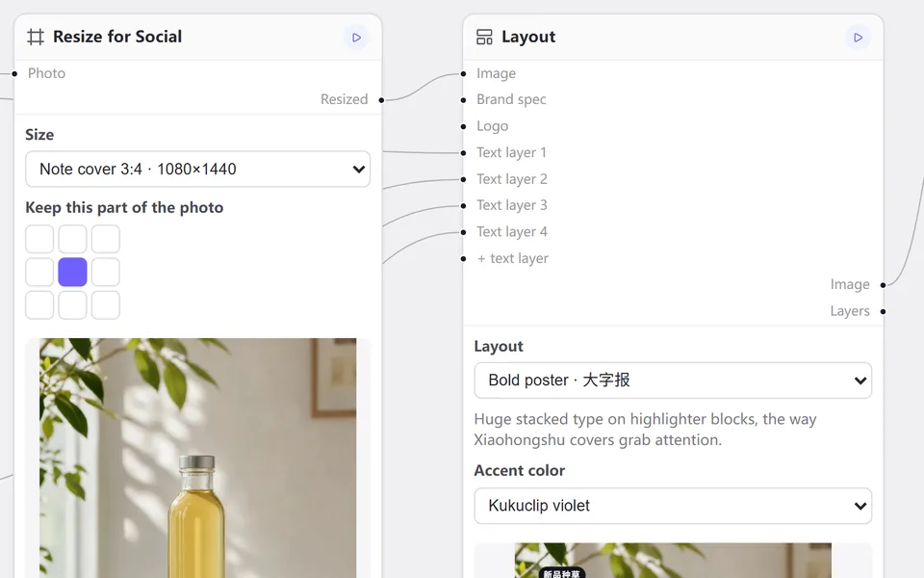Click the Logo input port
Screen dimensions: 924x578
click(x=463, y=126)
